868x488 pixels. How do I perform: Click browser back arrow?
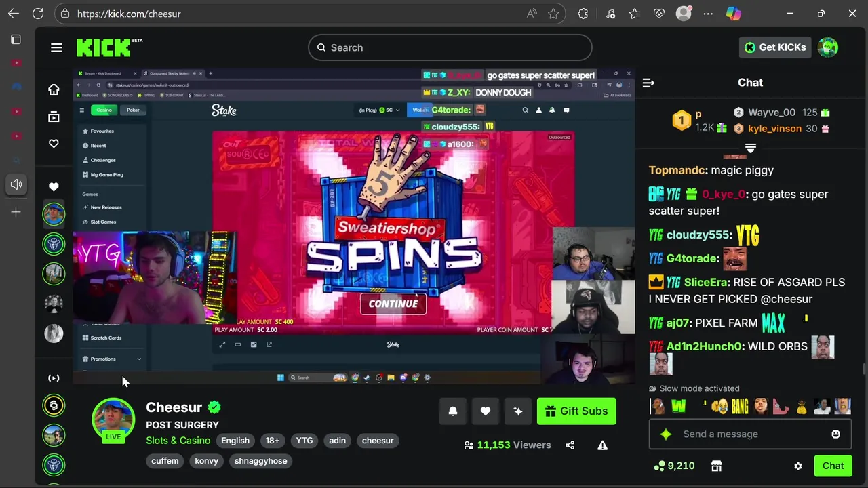pyautogui.click(x=14, y=14)
